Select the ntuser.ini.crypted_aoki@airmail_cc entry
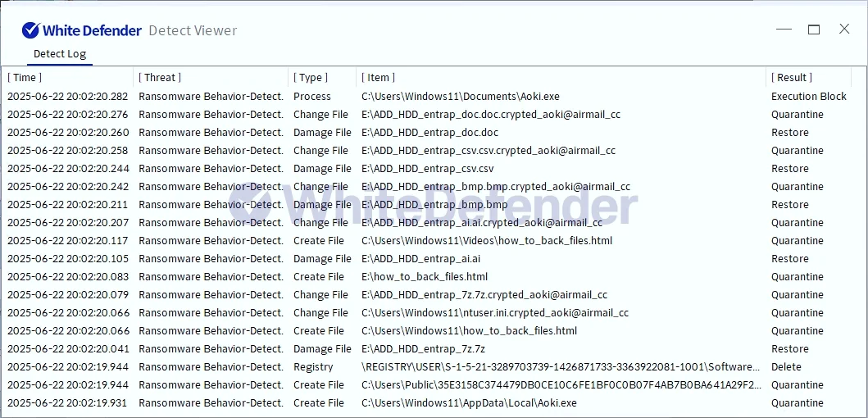Image resolution: width=868 pixels, height=418 pixels. click(495, 313)
